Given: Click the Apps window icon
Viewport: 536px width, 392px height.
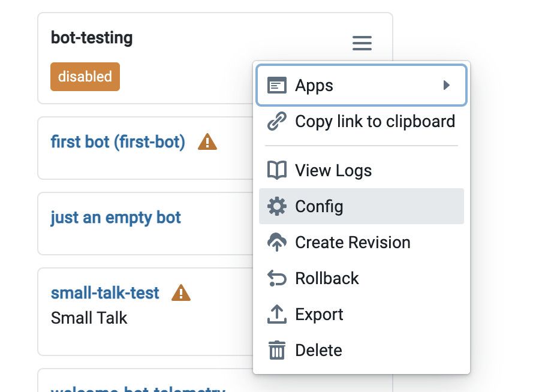Looking at the screenshot, I should (x=276, y=85).
